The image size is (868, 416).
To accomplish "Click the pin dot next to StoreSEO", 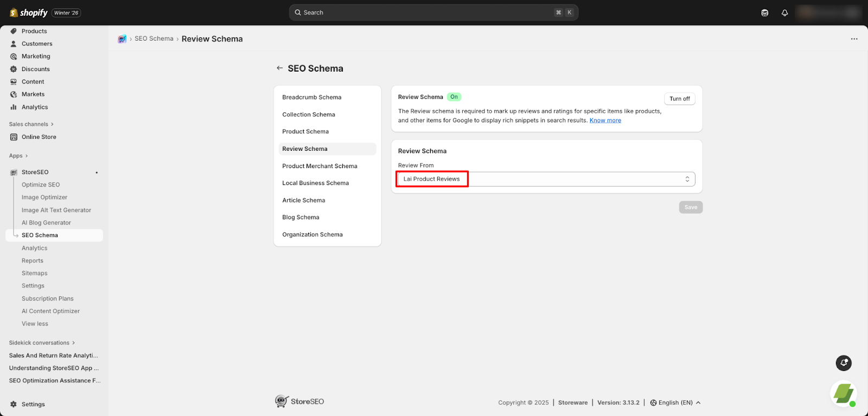I will pos(97,172).
